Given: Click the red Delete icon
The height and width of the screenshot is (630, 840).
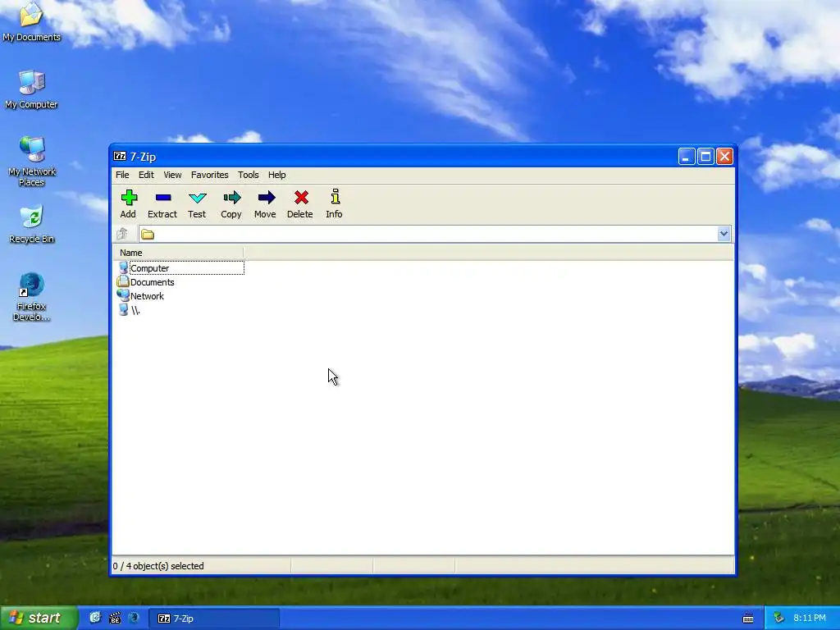Looking at the screenshot, I should pos(301,198).
